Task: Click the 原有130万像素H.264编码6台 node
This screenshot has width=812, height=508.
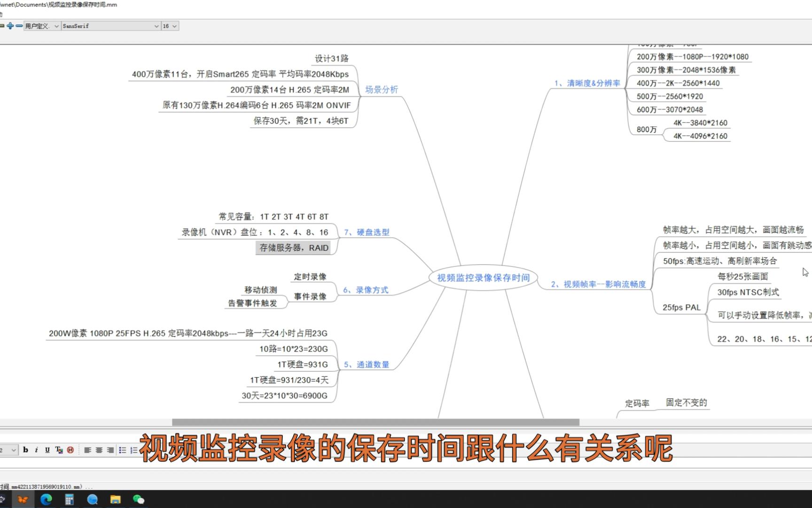Action: (257, 105)
